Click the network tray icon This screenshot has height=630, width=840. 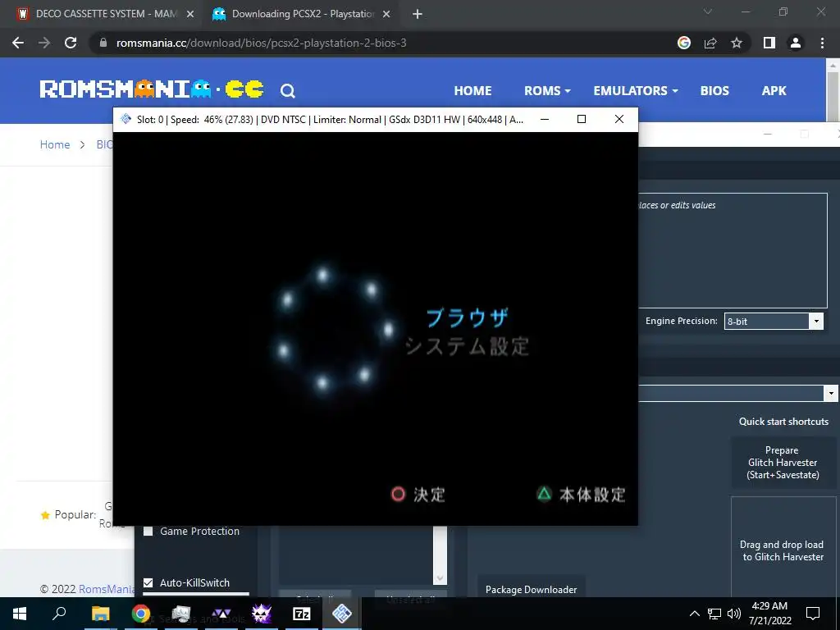(x=714, y=614)
